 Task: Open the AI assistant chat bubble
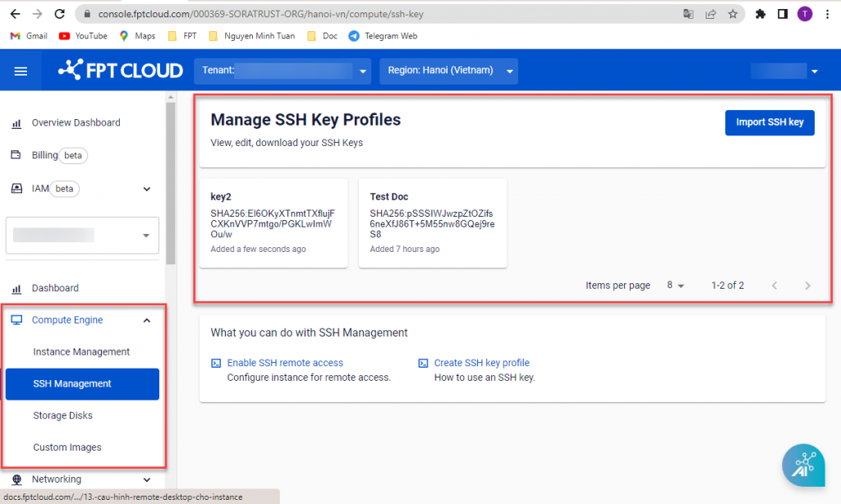pyautogui.click(x=803, y=465)
